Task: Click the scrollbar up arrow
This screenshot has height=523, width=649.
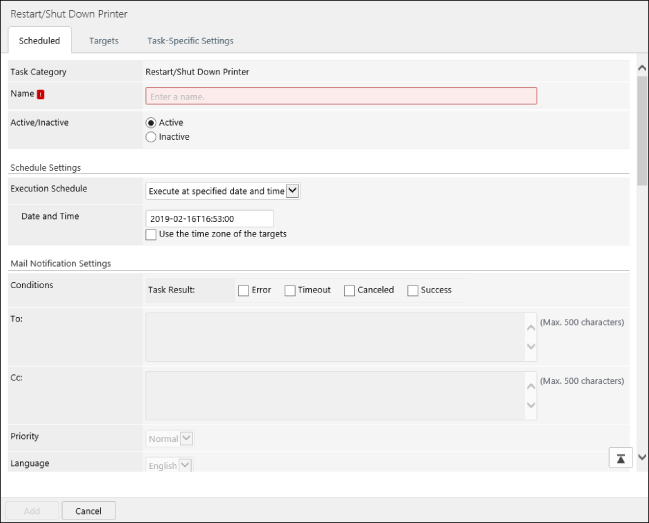Action: tap(641, 68)
